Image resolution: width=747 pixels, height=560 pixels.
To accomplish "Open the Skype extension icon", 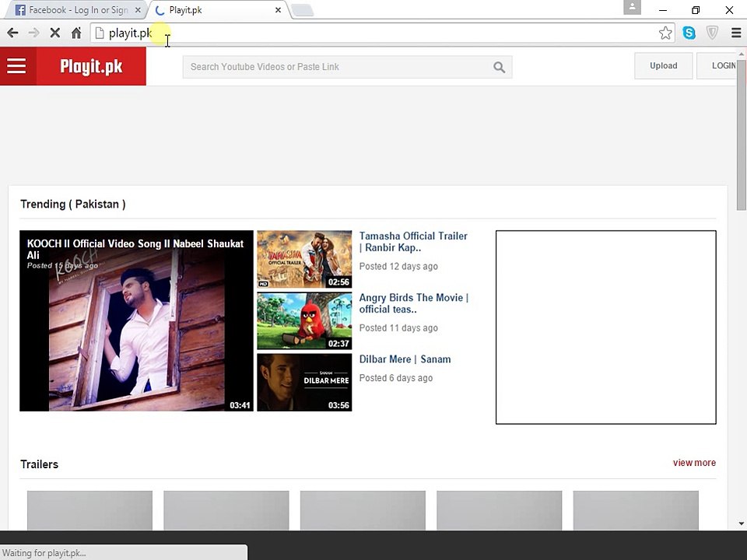I will [689, 33].
